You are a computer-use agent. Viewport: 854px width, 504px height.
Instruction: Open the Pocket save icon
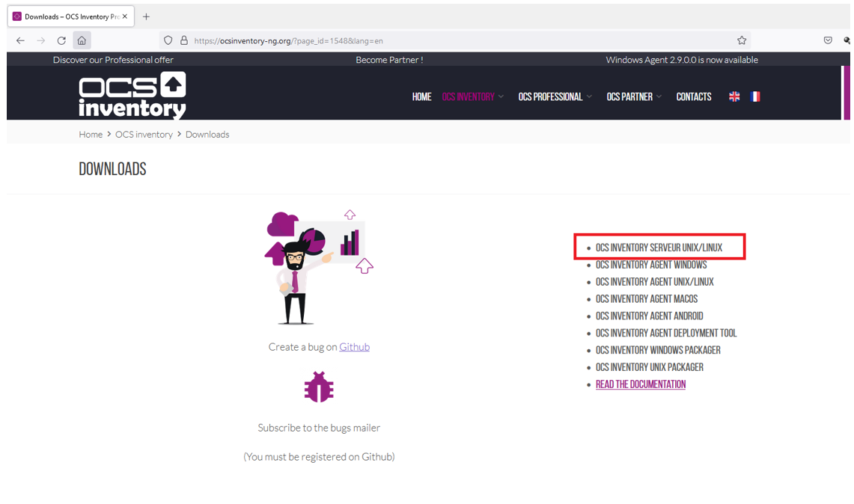point(828,40)
